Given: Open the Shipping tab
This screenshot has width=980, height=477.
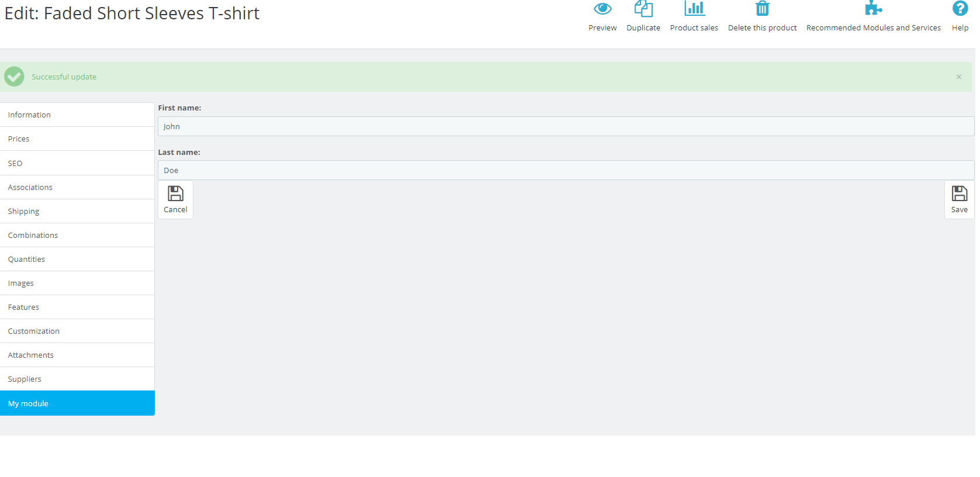Looking at the screenshot, I should point(77,211).
